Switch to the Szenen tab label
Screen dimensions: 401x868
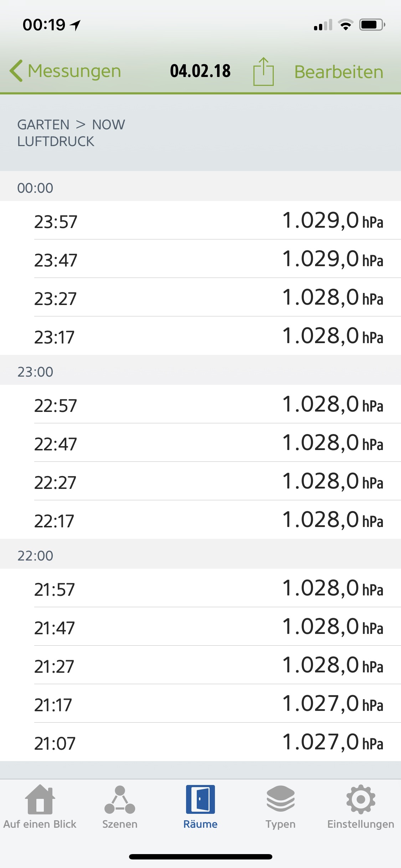[120, 824]
